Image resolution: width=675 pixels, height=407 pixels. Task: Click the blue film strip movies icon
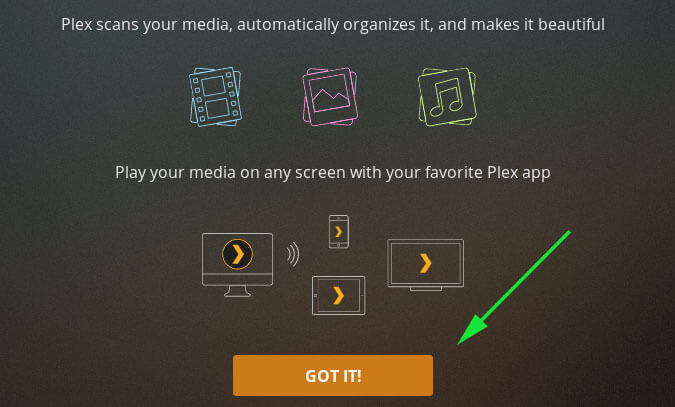(x=215, y=97)
